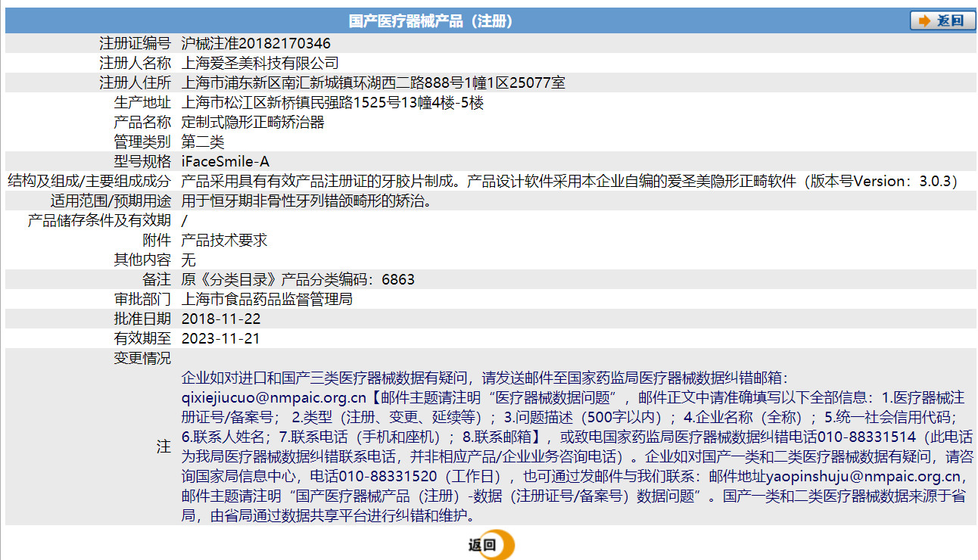Select registration number 沪械注准20182170346
Image resolution: width=978 pixels, height=560 pixels.
click(x=256, y=44)
